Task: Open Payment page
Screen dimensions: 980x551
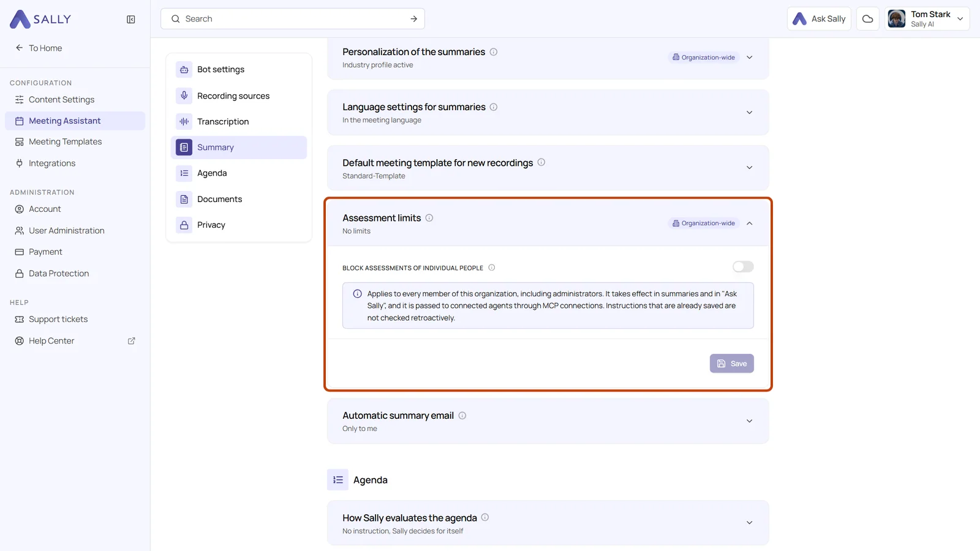Action: (x=75, y=252)
